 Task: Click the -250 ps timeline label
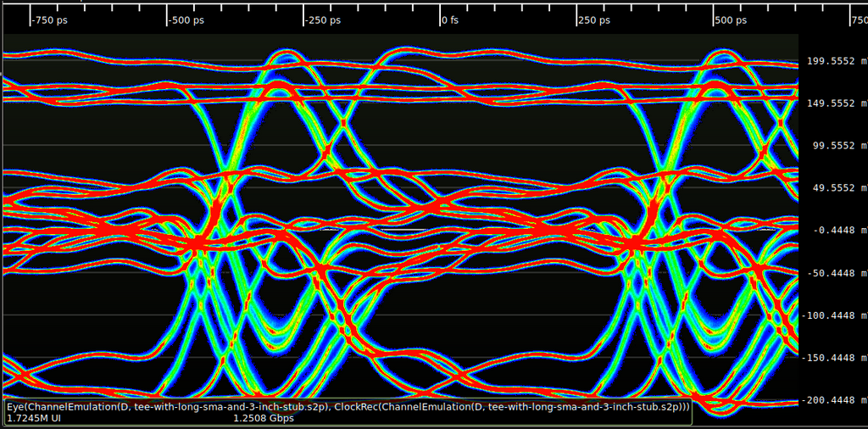(323, 20)
